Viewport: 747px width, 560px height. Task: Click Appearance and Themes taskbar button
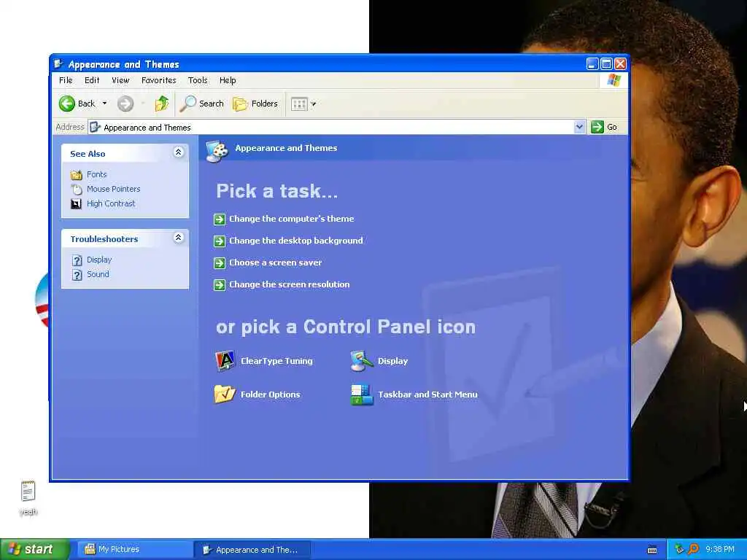[253, 550]
